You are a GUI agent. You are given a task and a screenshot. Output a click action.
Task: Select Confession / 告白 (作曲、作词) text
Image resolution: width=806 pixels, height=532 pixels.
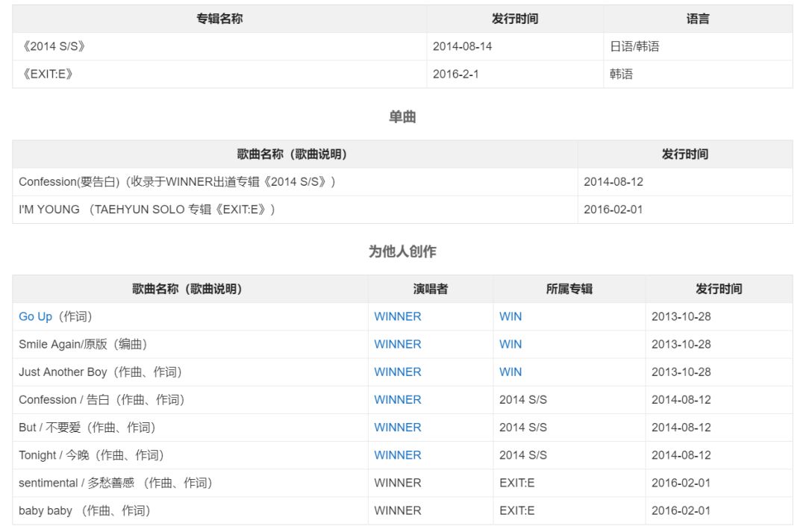tap(101, 400)
